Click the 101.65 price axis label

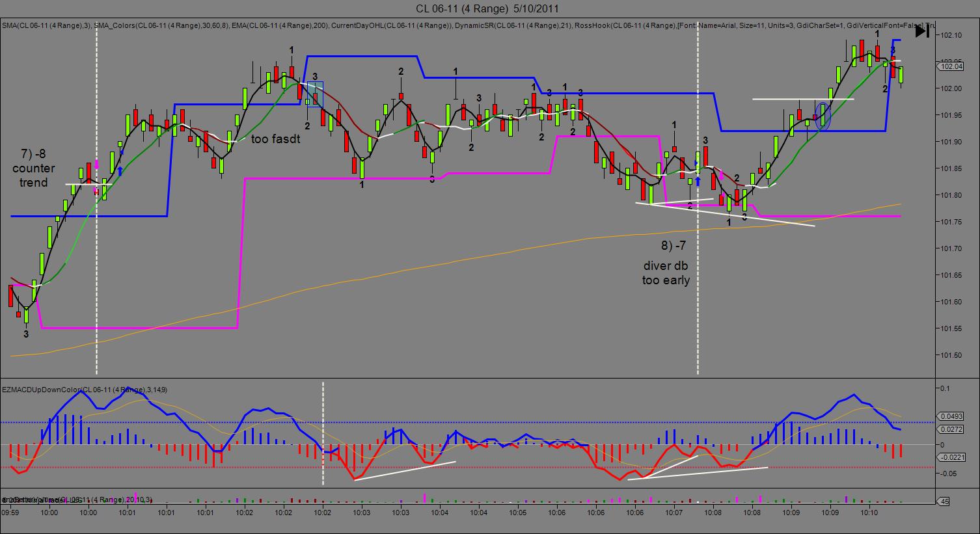tap(951, 275)
